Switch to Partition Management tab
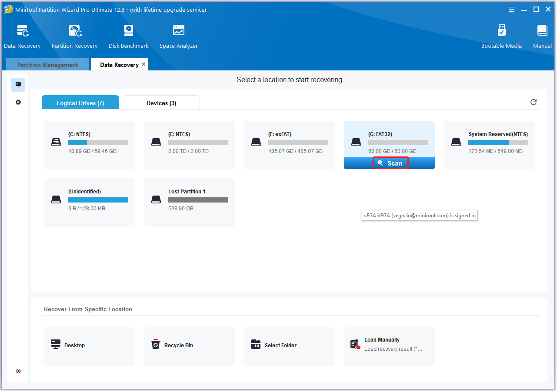Viewport: 557px width, 392px height. coord(47,65)
